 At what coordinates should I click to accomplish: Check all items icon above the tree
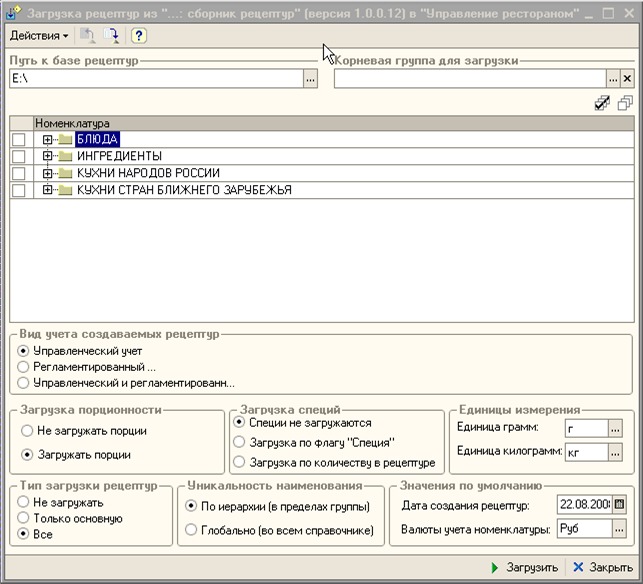602,103
